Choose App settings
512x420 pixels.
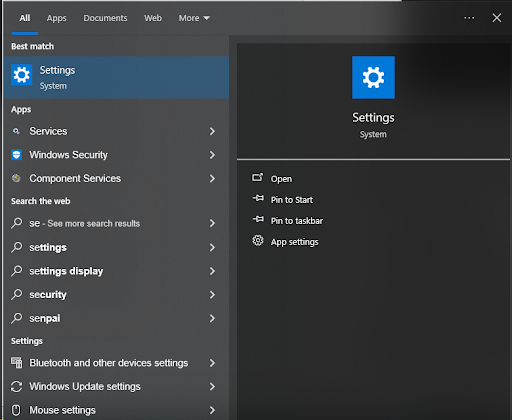coord(294,242)
